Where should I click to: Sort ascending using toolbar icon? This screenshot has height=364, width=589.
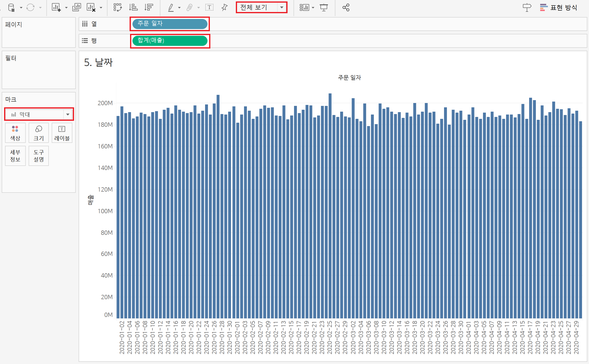pyautogui.click(x=133, y=7)
